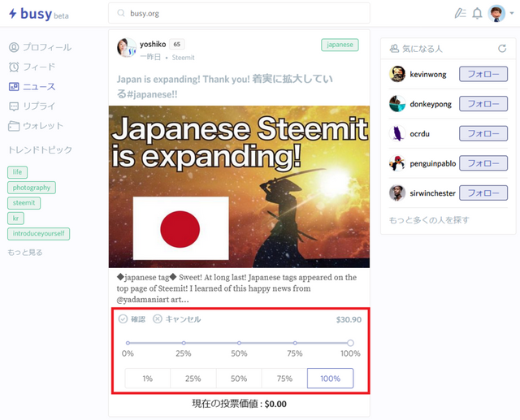The image size is (520, 420).
Task: Open the Steemit source link
Action: coord(183,58)
